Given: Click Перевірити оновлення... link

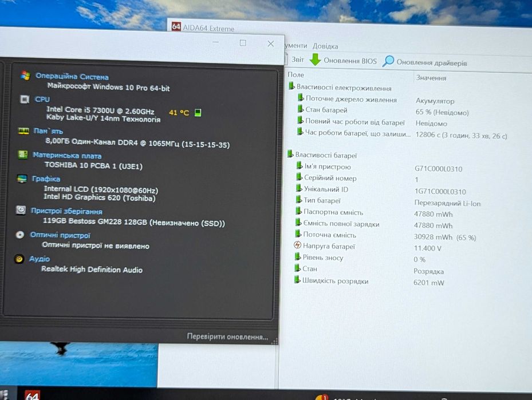Looking at the screenshot, I should [227, 336].
